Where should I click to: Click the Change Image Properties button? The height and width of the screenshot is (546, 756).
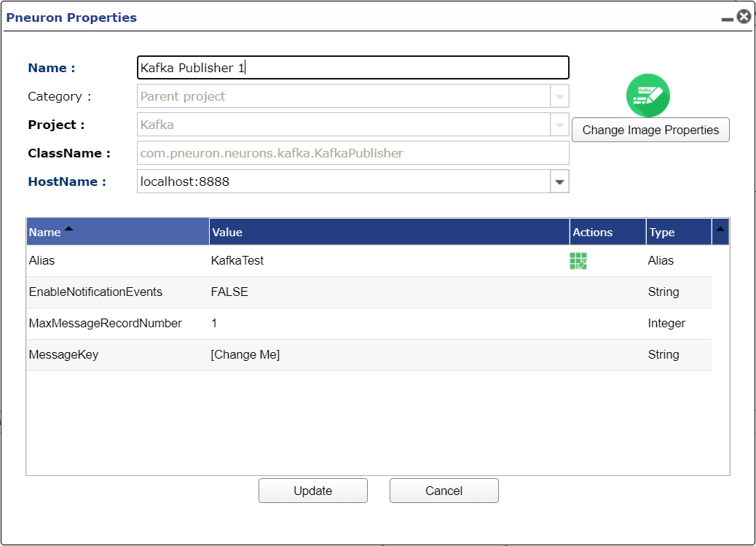650,130
